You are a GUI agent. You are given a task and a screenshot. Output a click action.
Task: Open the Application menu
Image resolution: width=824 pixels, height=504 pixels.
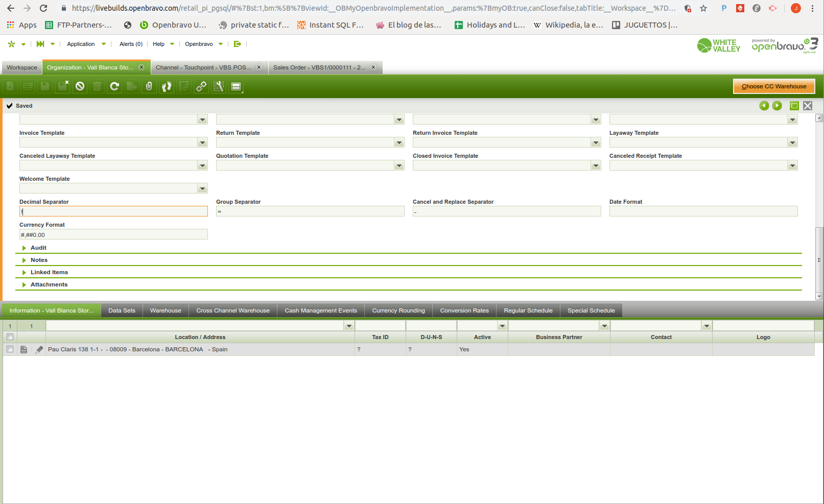[x=81, y=44]
